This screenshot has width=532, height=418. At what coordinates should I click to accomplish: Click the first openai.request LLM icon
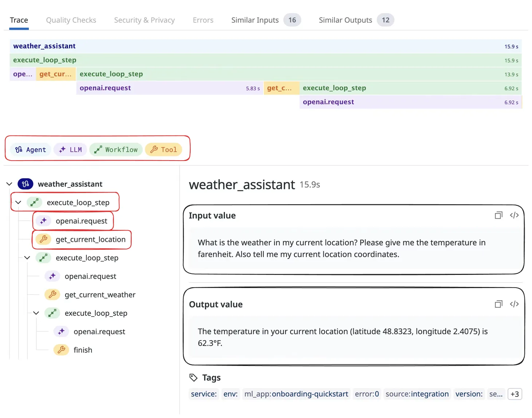(x=43, y=221)
